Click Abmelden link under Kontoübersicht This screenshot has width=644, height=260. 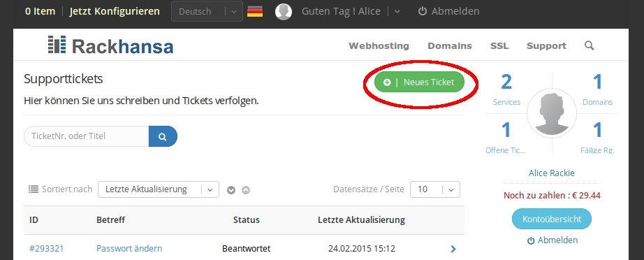(552, 240)
